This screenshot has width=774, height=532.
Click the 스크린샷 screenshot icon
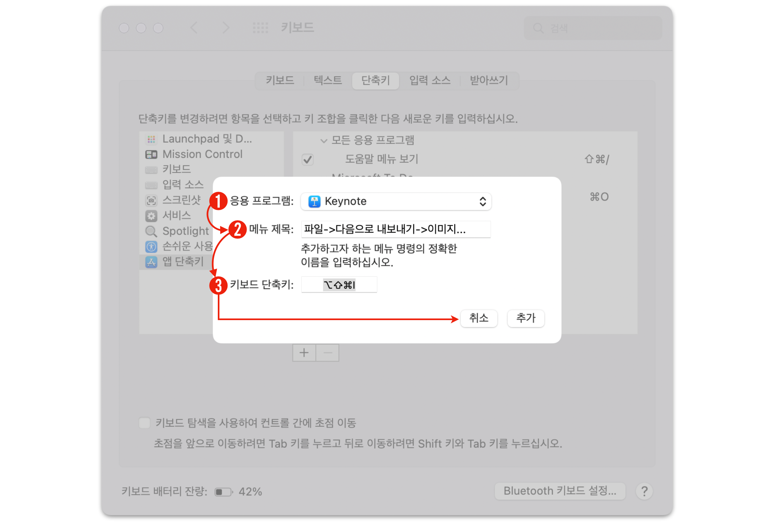151,200
